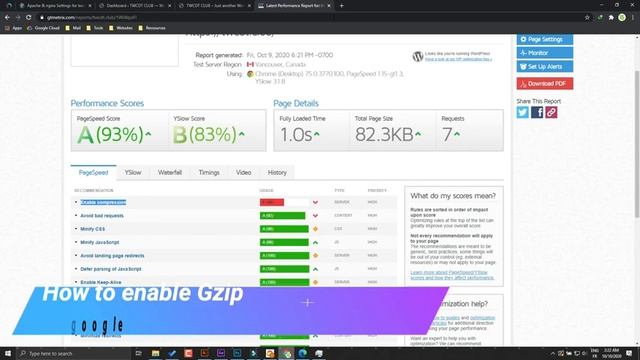
Task: Click the orange diamond beside Minify CSS grade
Action: [x=315, y=229]
